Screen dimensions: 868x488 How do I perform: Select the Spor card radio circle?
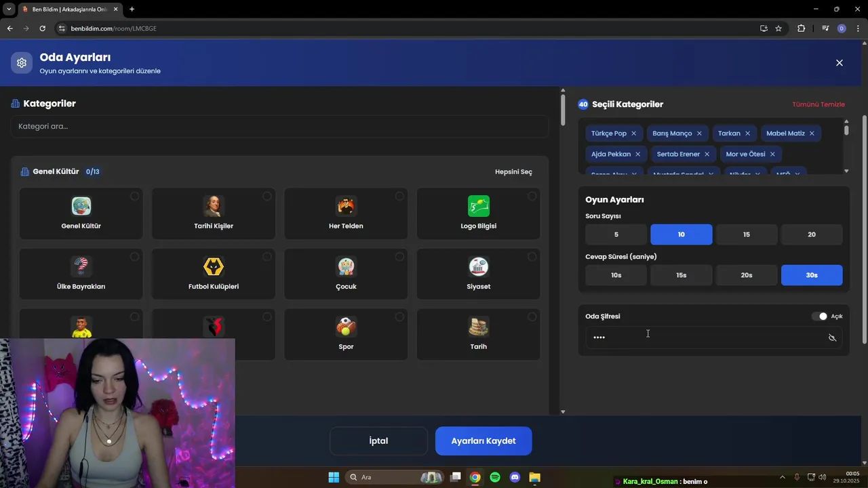[399, 317]
